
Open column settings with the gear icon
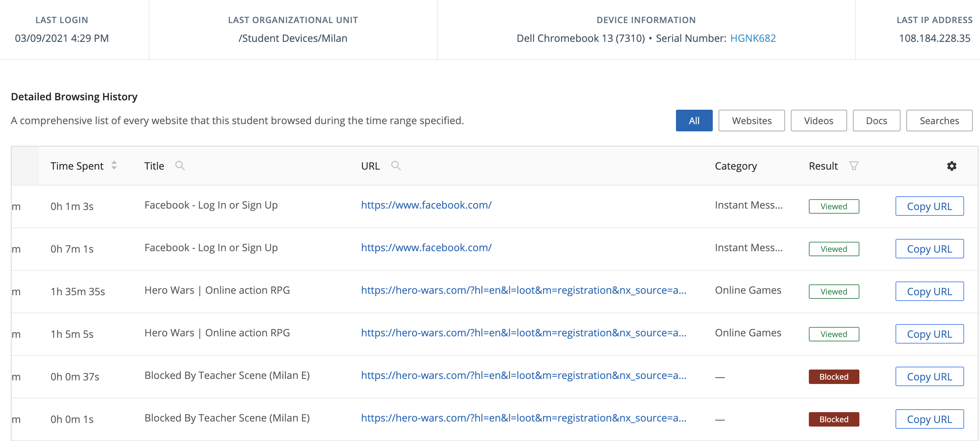951,166
